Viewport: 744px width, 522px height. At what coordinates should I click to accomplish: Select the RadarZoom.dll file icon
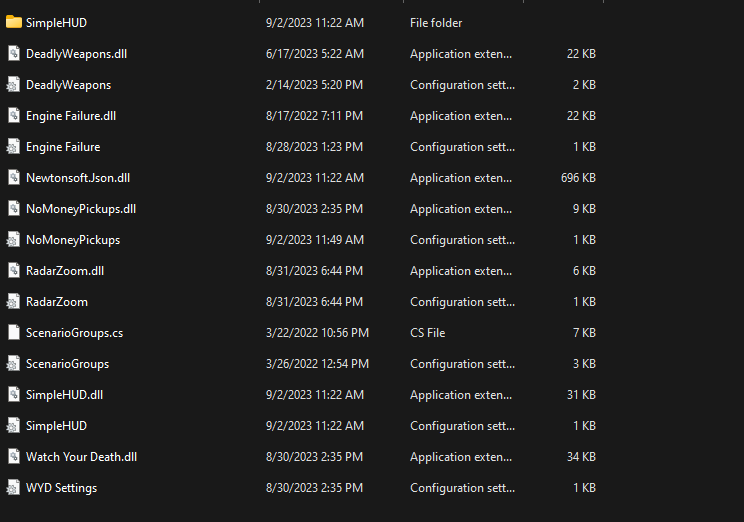[x=14, y=270]
